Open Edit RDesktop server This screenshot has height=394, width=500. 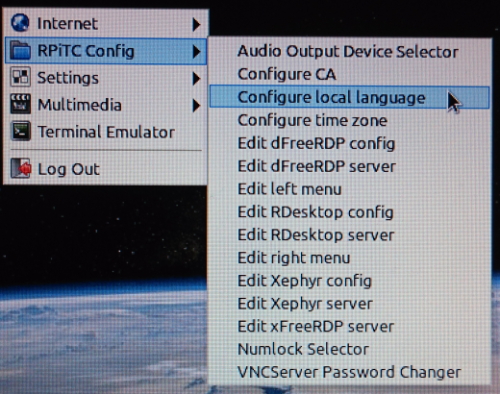click(x=349, y=235)
